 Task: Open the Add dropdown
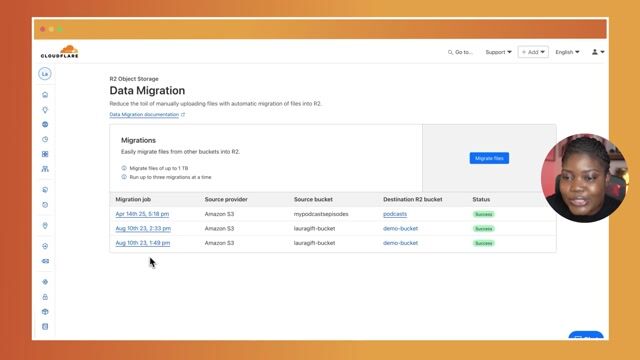coord(533,52)
